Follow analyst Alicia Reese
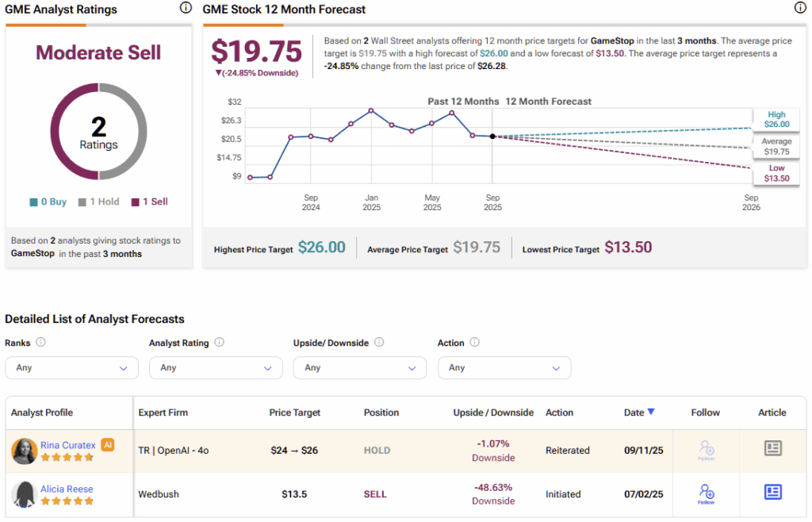This screenshot has width=812, height=522. pyautogui.click(x=707, y=494)
